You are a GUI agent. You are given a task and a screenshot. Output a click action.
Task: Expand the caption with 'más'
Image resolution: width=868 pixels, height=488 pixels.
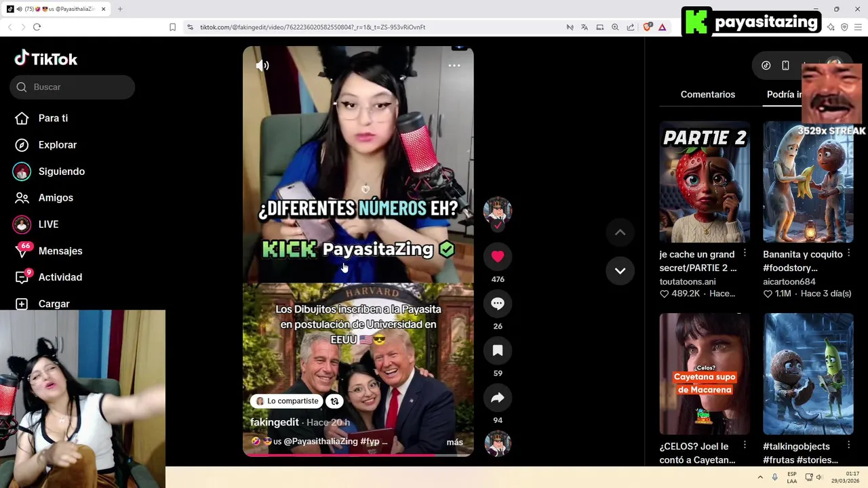(455, 442)
